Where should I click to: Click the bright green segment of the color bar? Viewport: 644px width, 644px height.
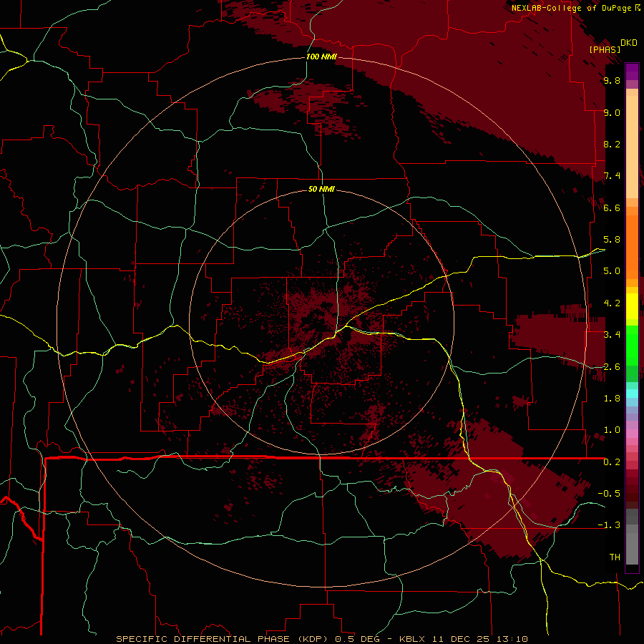tap(632, 345)
